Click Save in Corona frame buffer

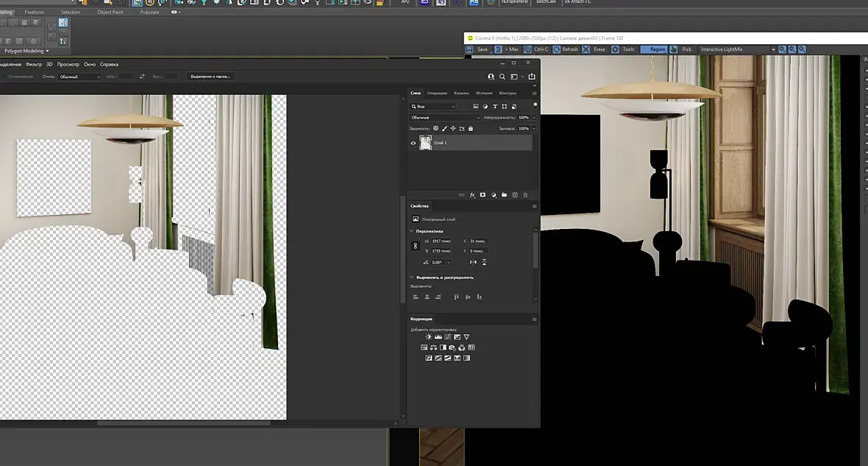point(477,49)
